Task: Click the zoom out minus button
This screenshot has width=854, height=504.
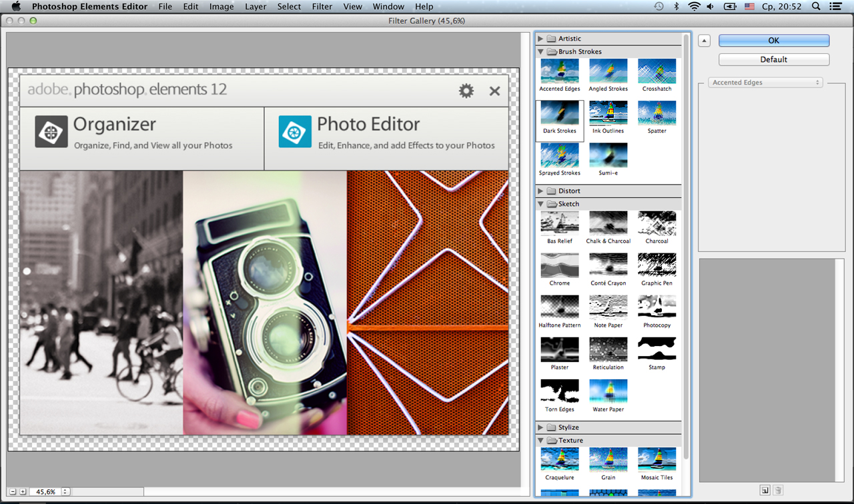Action: [x=13, y=491]
